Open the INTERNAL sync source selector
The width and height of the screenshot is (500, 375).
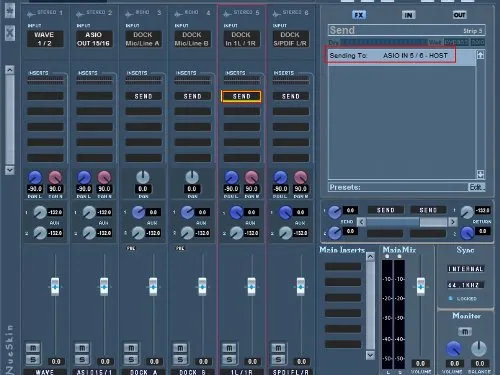pyautogui.click(x=465, y=269)
